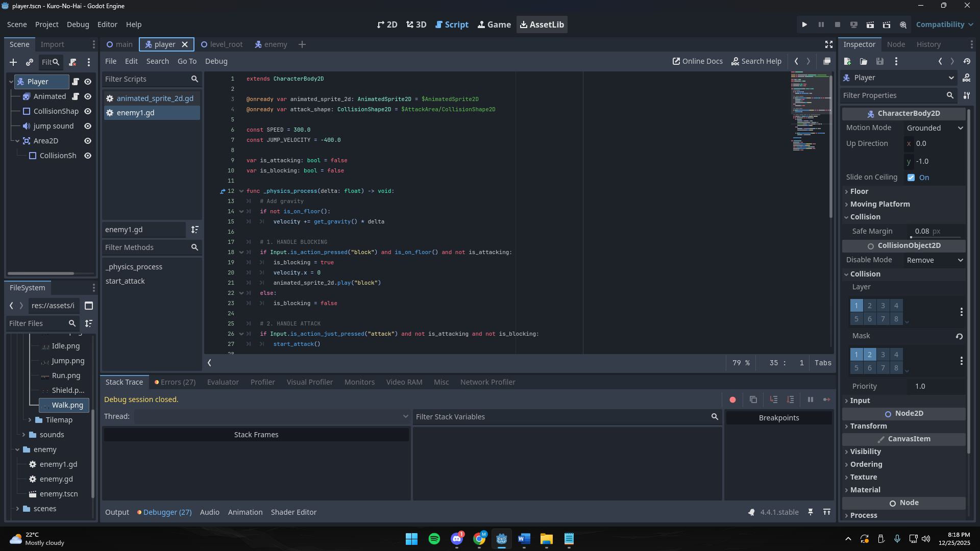Click Safe Margin 0.08 slider field
The image size is (980, 551).
[936, 232]
